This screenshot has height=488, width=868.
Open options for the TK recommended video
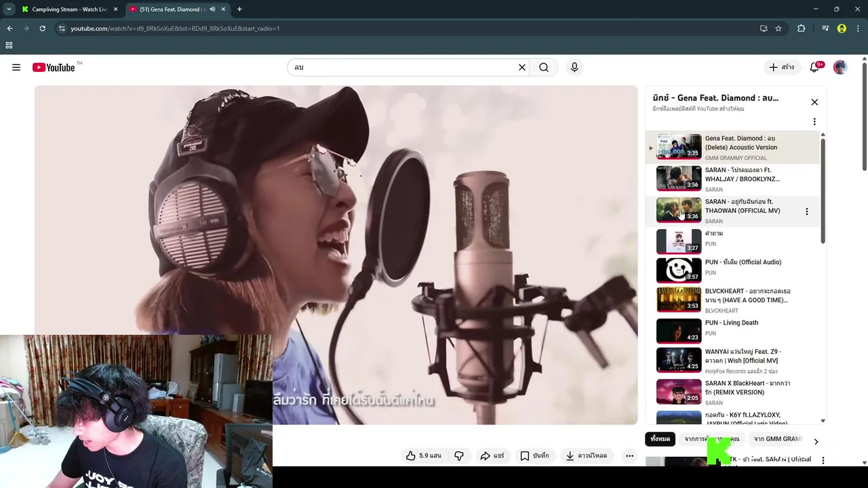coord(823,460)
